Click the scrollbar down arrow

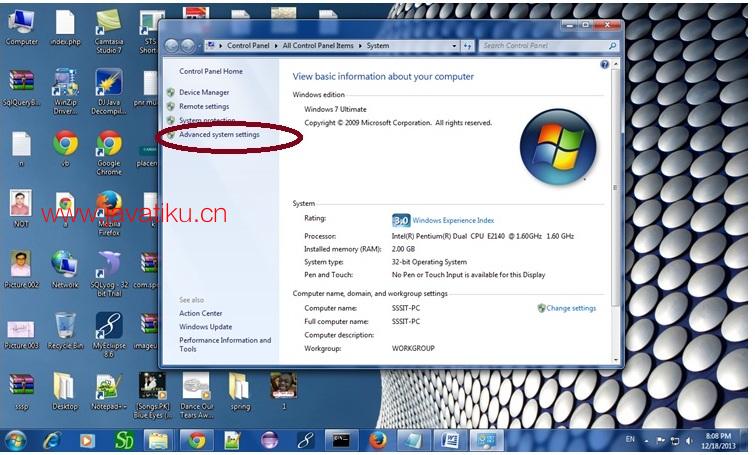tap(615, 360)
